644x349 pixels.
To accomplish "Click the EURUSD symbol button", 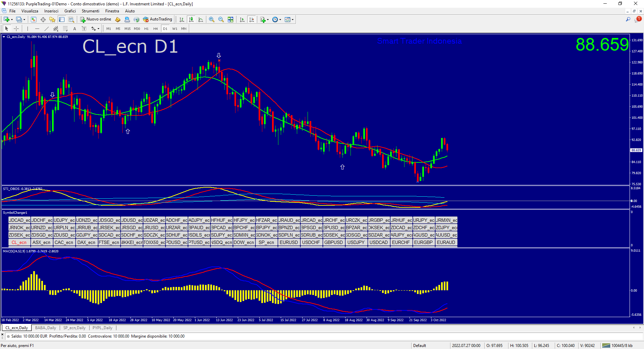I will 289,242.
